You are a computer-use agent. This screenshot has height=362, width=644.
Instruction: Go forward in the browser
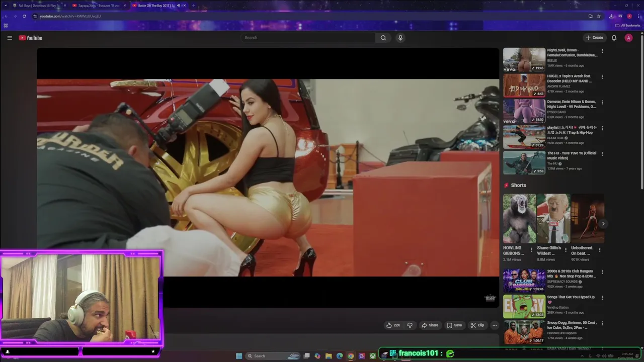point(15,16)
